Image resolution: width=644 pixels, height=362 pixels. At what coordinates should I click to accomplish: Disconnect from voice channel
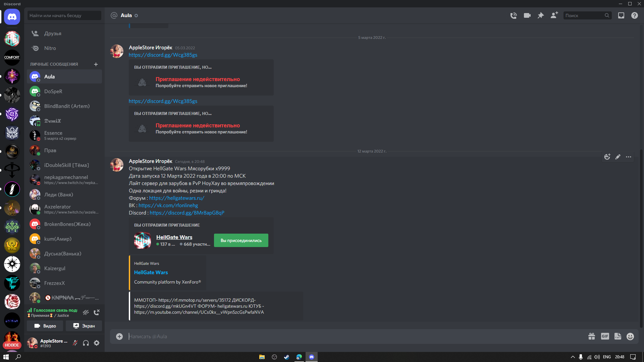97,312
